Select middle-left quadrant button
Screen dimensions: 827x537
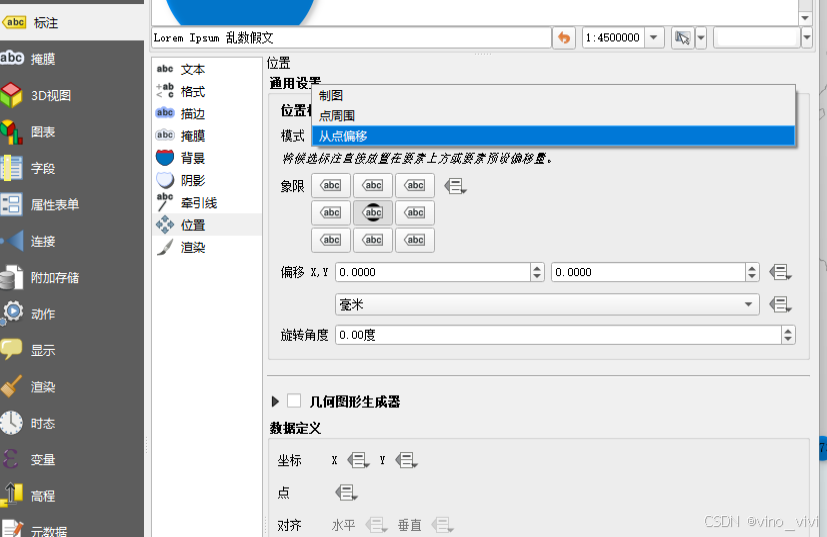point(331,213)
